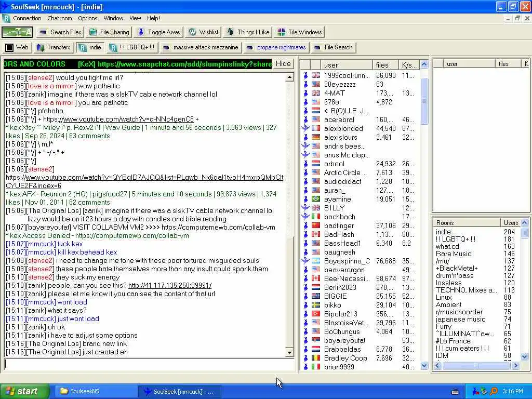Click the Rooms column header

tap(467, 222)
